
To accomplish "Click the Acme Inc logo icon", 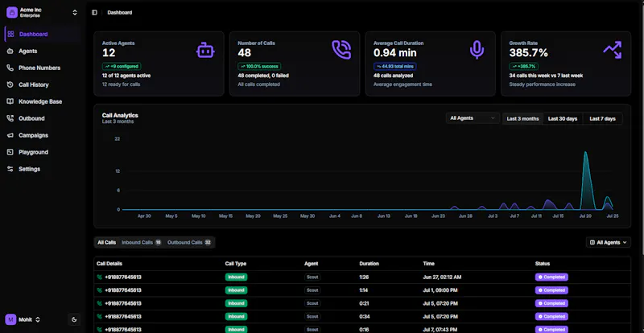I will point(11,12).
